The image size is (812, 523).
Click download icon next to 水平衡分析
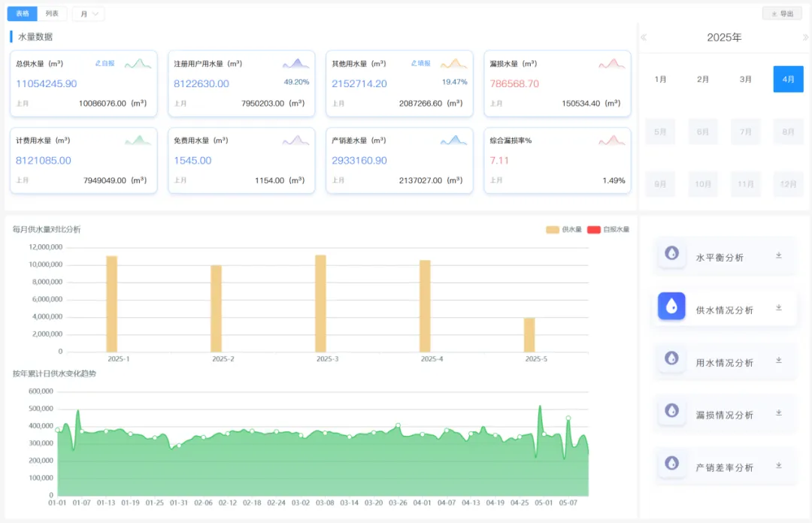coord(779,255)
